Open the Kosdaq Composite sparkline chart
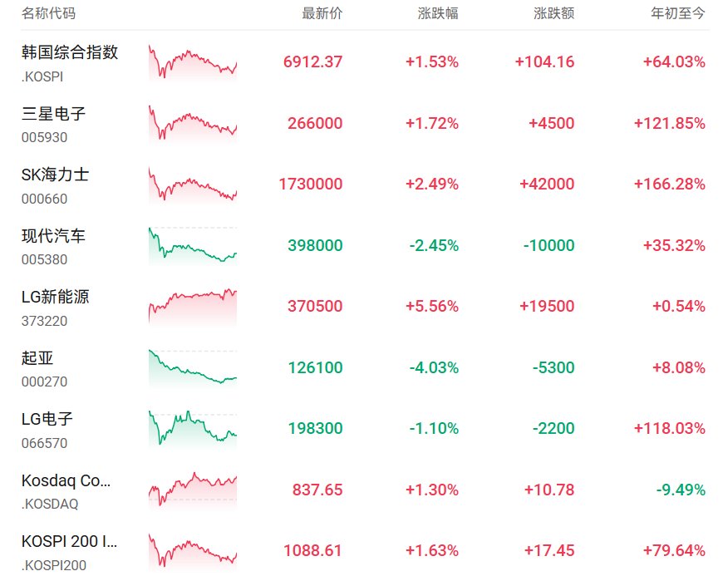The image size is (728, 576). coord(193,490)
